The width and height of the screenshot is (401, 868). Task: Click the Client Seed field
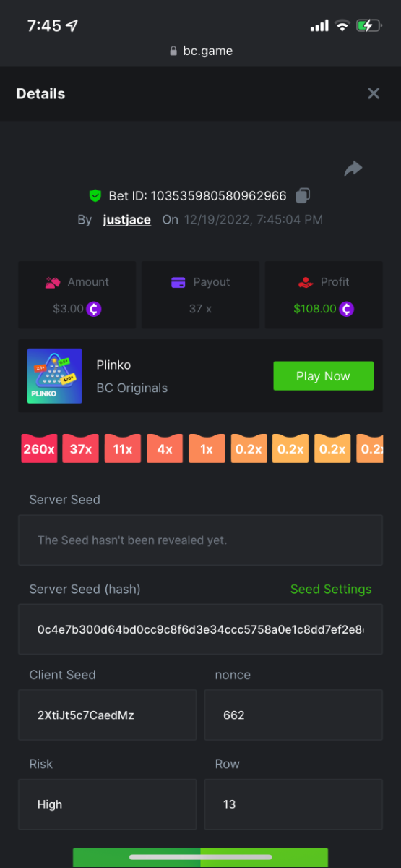click(x=107, y=715)
